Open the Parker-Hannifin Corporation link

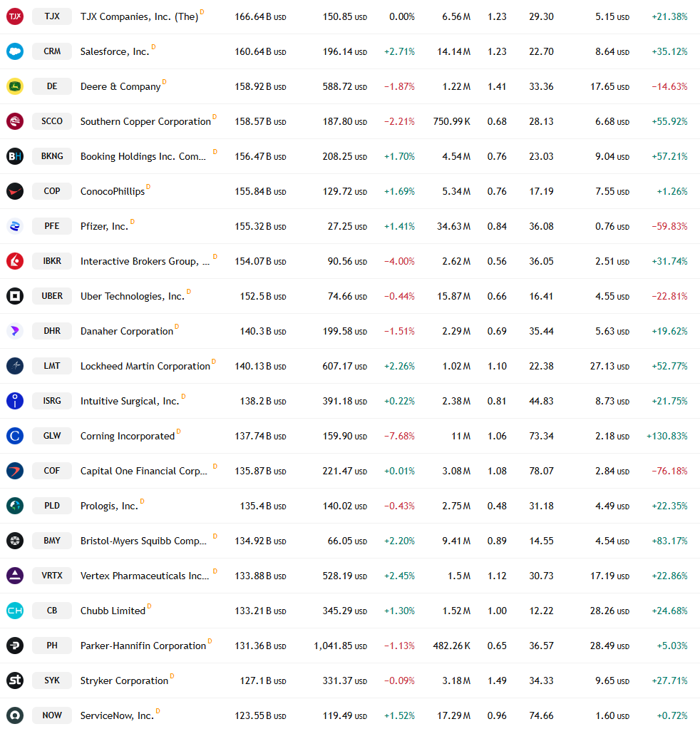point(143,646)
